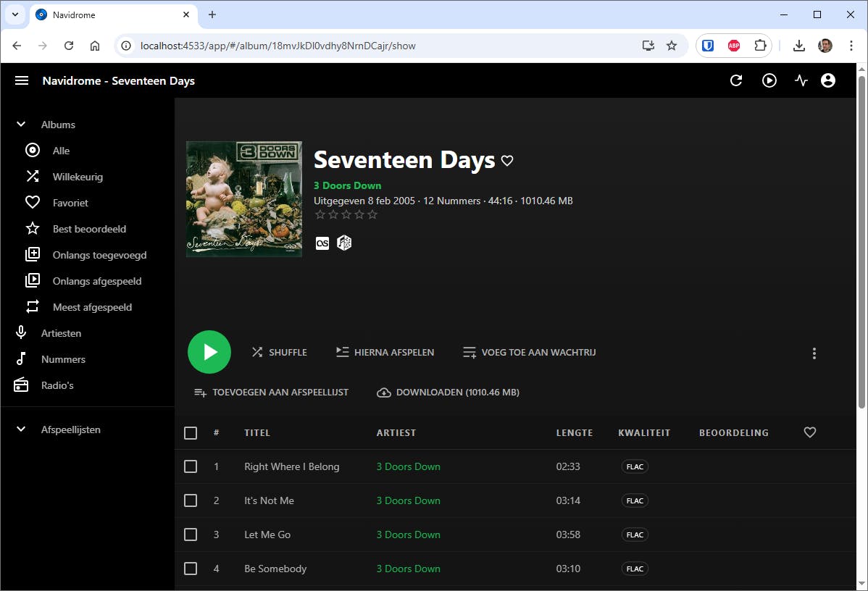Open artist link in Let Me Go row
This screenshot has height=591, width=868.
pos(409,535)
